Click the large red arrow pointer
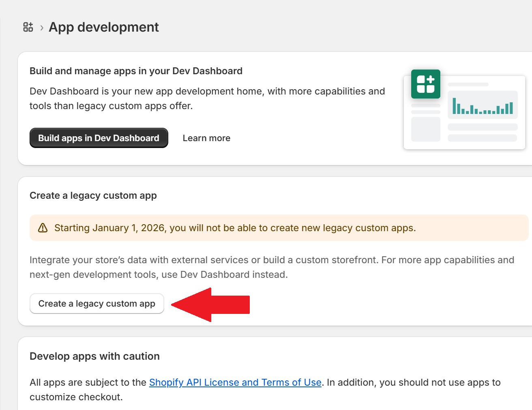The image size is (532, 410). 211,305
